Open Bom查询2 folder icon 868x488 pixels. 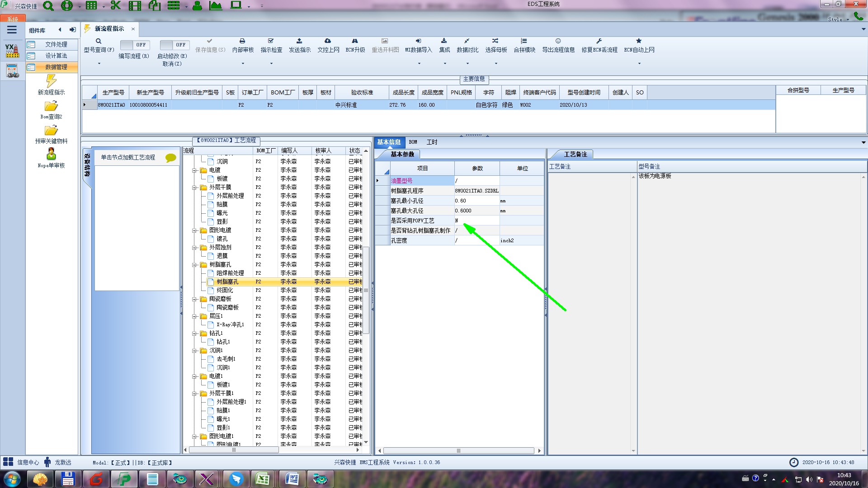51,106
